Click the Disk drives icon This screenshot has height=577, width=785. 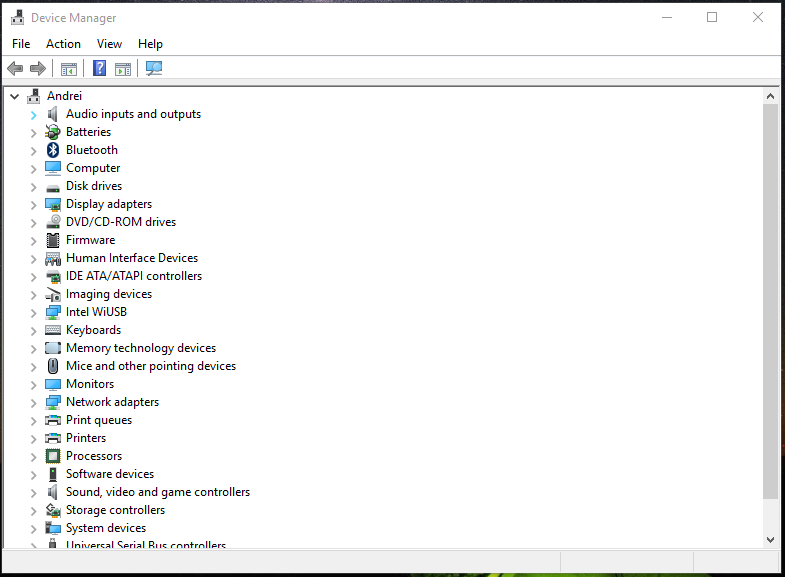(x=53, y=188)
